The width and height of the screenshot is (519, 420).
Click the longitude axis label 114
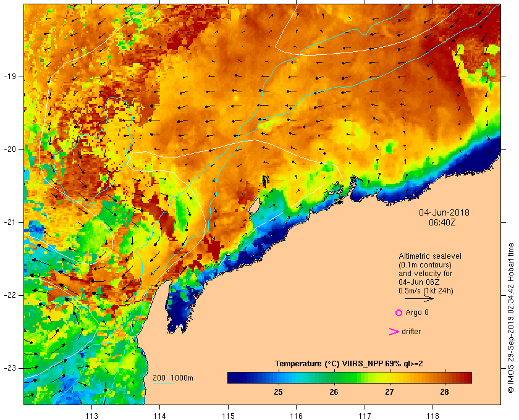pos(159,416)
